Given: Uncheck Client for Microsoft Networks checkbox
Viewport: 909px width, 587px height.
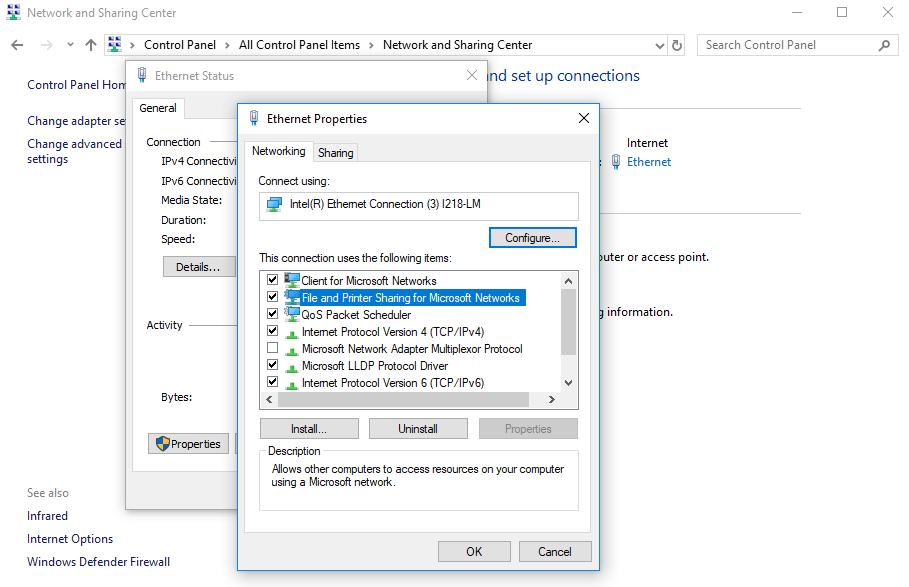Looking at the screenshot, I should click(x=272, y=281).
